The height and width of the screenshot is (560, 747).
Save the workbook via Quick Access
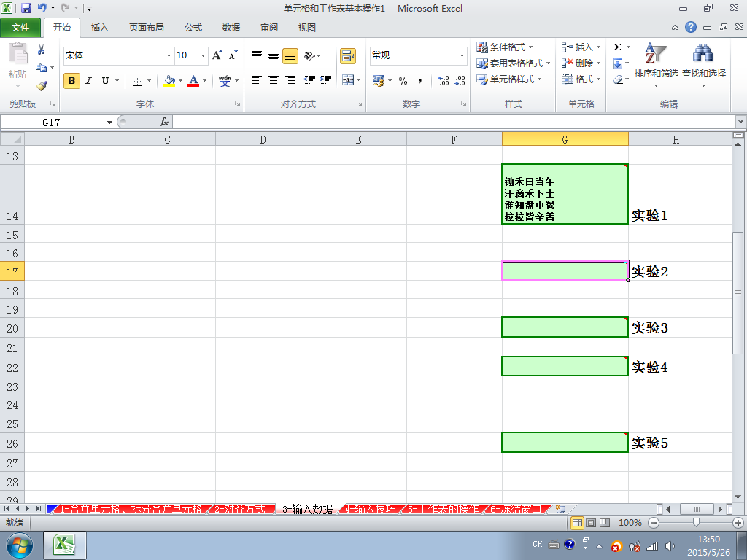coord(26,8)
